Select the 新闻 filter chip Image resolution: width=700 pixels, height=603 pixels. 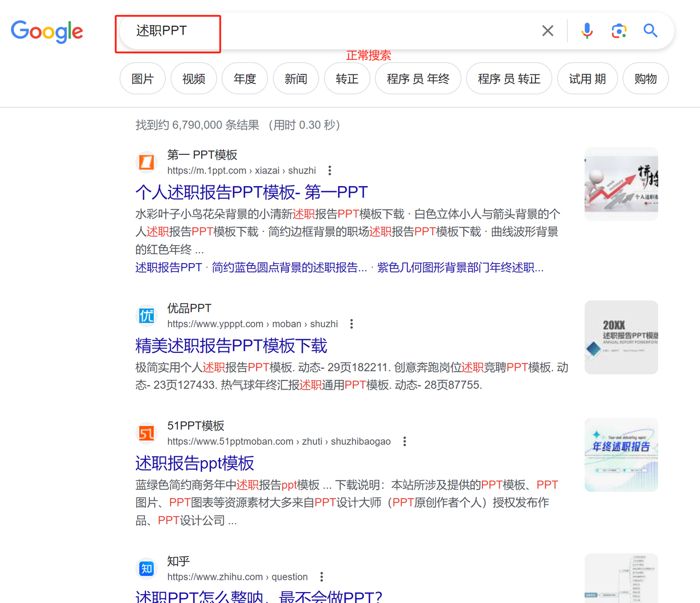296,79
